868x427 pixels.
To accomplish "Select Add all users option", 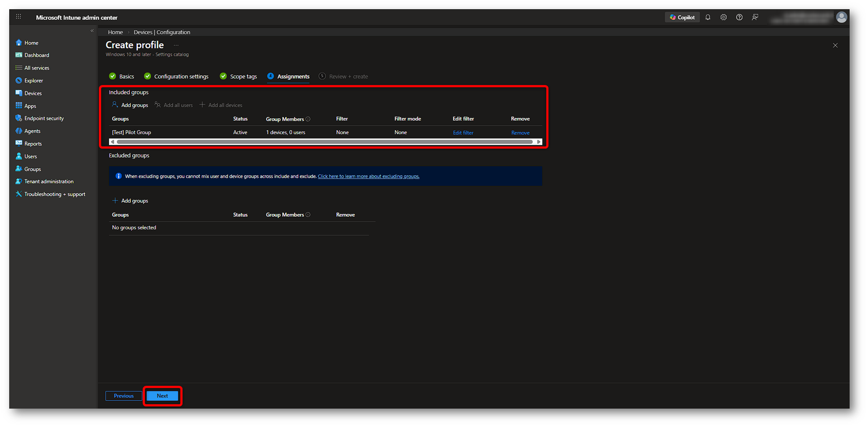I will click(x=174, y=105).
